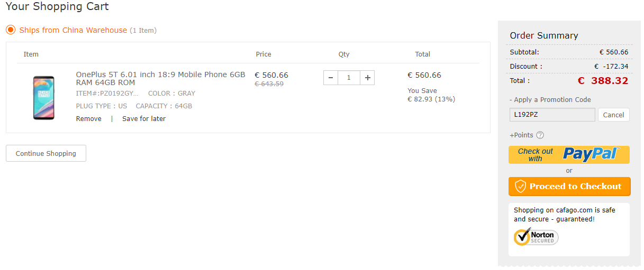This screenshot has height=270, width=644.
Task: Remove the OnePlus 5T from cart
Action: pyautogui.click(x=88, y=119)
